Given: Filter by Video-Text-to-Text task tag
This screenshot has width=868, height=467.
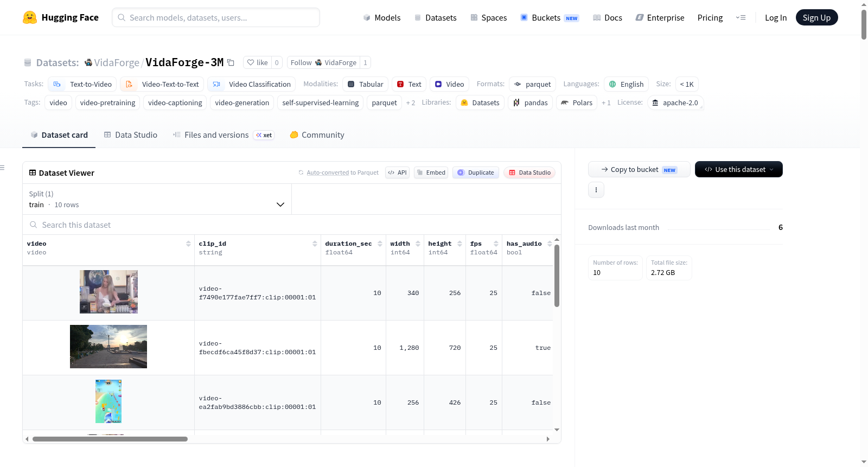Looking at the screenshot, I should 162,84.
